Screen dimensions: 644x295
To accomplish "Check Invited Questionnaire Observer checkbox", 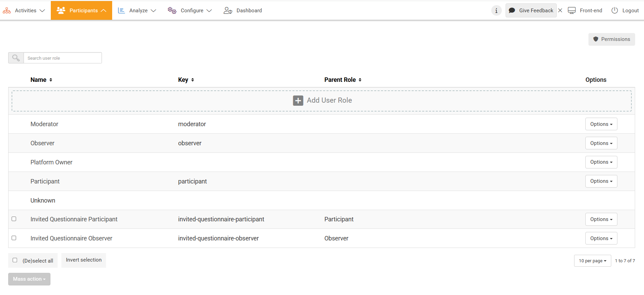I will tap(14, 238).
